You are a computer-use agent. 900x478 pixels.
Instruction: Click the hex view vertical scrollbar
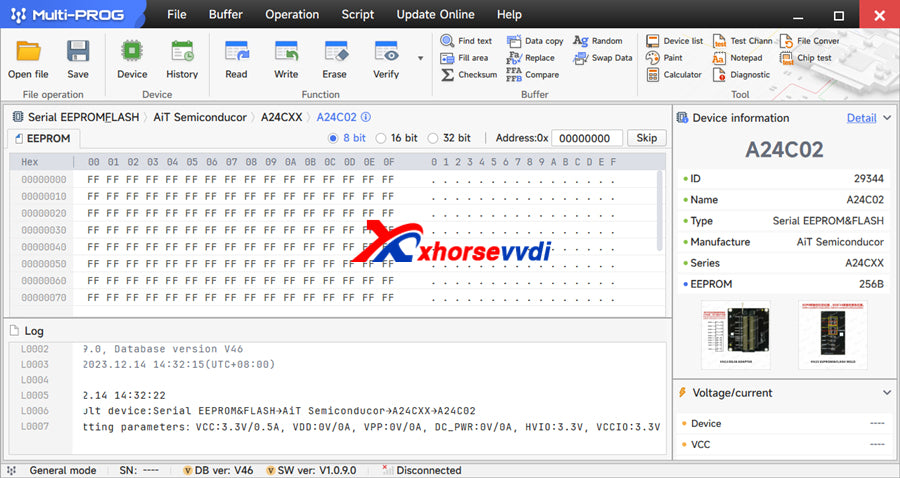point(660,211)
